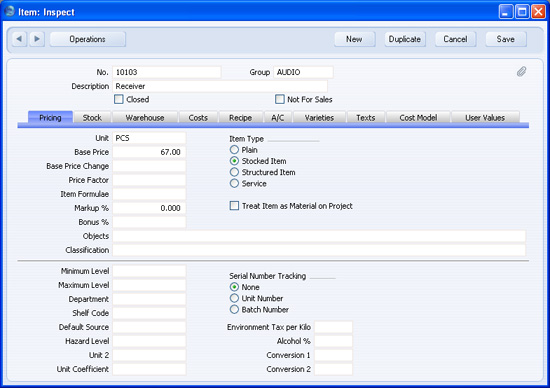This screenshot has width=550, height=388.
Task: Switch to the Stock tab
Action: (92, 118)
